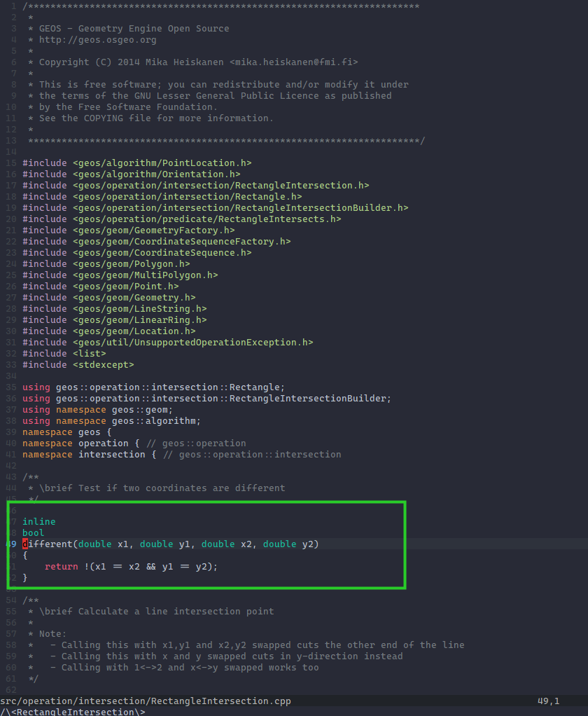Click the 'different' function name
This screenshot has width=588, height=716.
point(48,544)
